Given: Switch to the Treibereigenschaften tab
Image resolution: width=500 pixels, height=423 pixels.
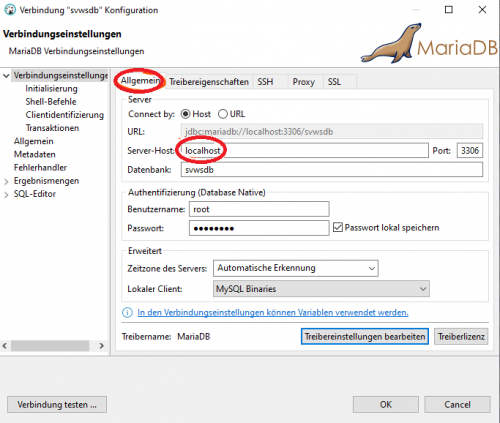Looking at the screenshot, I should [209, 82].
